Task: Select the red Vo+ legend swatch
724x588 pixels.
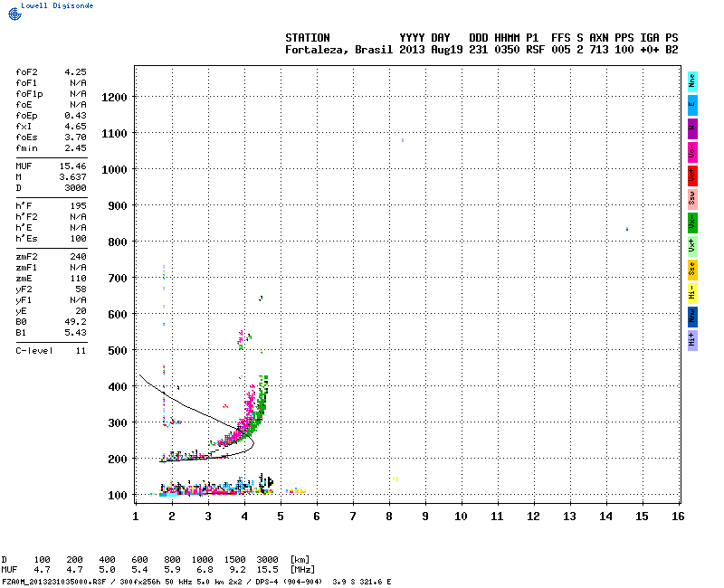Action: tap(692, 175)
